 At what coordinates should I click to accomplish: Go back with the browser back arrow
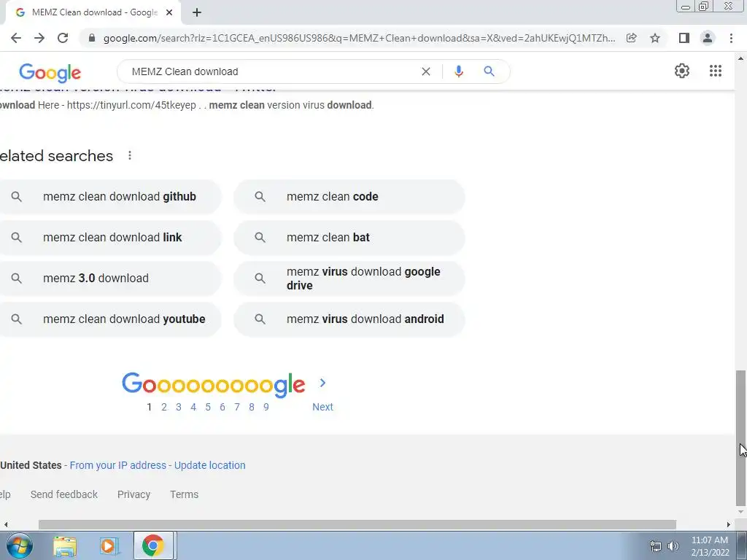(16, 38)
